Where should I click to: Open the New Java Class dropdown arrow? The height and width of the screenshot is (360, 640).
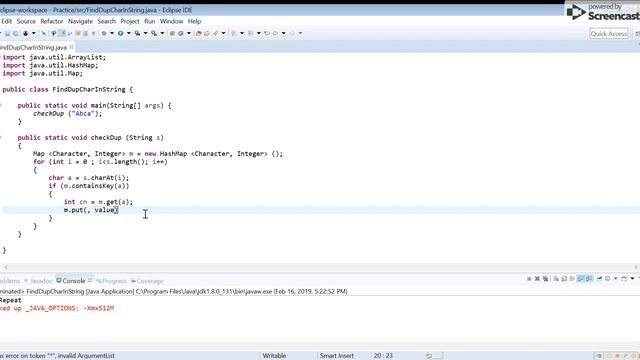tap(189, 33)
